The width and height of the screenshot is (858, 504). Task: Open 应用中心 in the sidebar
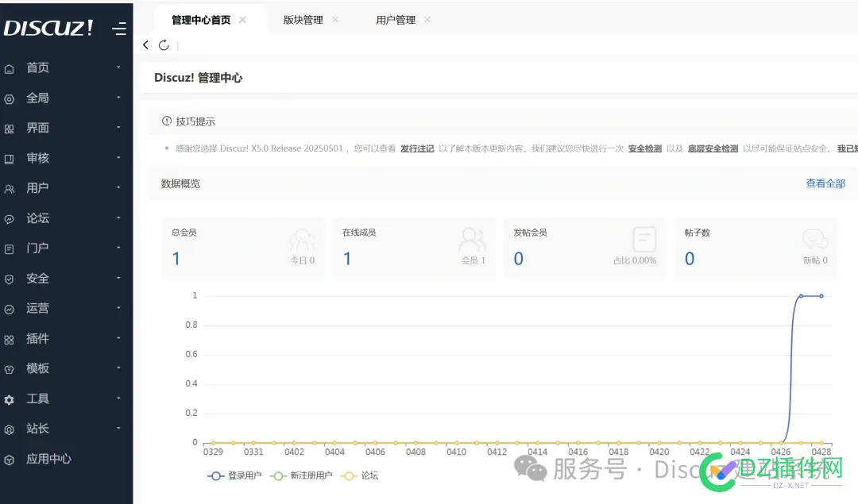[48, 460]
